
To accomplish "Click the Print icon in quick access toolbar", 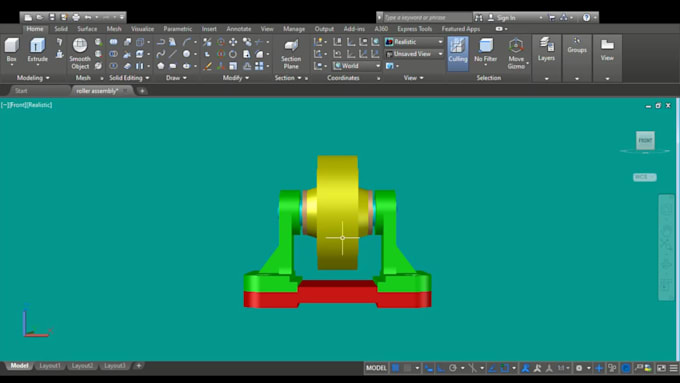I will (76, 17).
